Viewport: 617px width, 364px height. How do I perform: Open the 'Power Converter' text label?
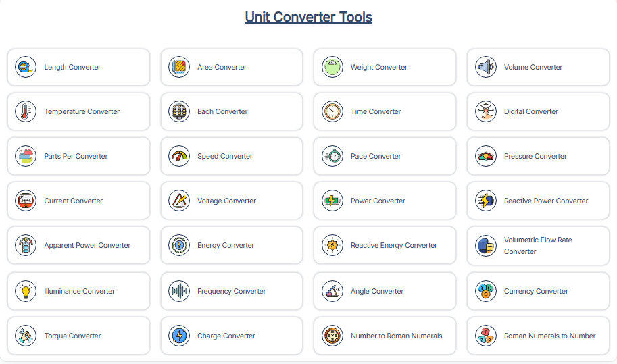pyautogui.click(x=378, y=201)
